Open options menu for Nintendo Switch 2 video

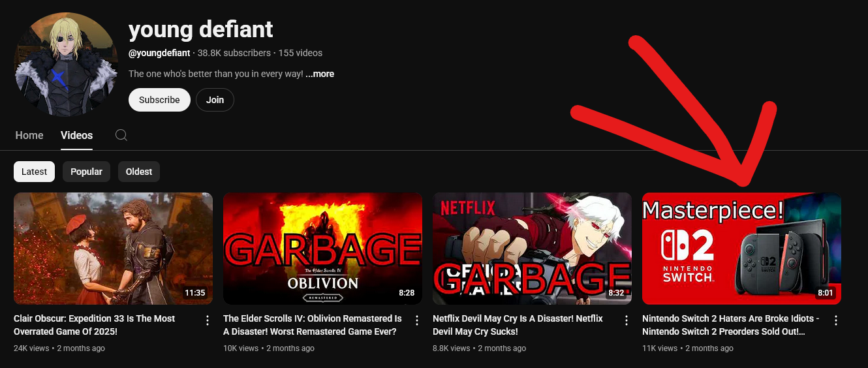pos(836,320)
